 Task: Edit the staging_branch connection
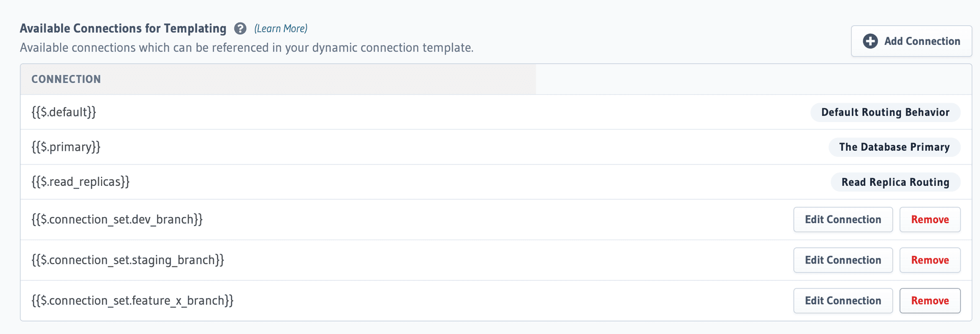point(843,260)
